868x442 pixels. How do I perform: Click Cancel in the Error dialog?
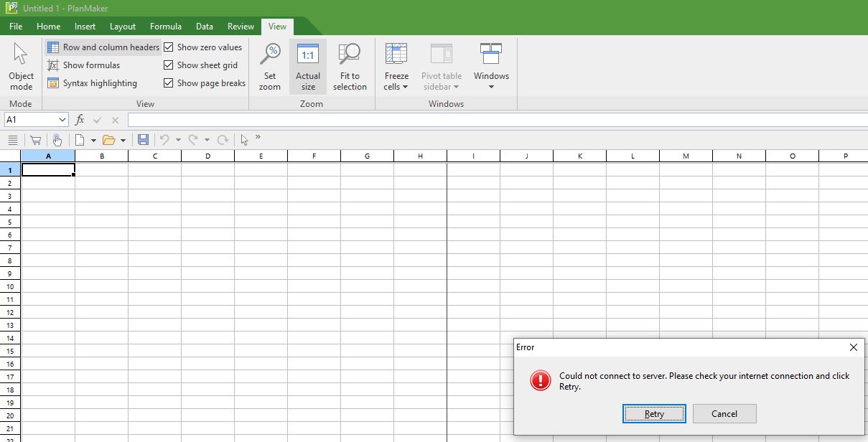tap(724, 413)
